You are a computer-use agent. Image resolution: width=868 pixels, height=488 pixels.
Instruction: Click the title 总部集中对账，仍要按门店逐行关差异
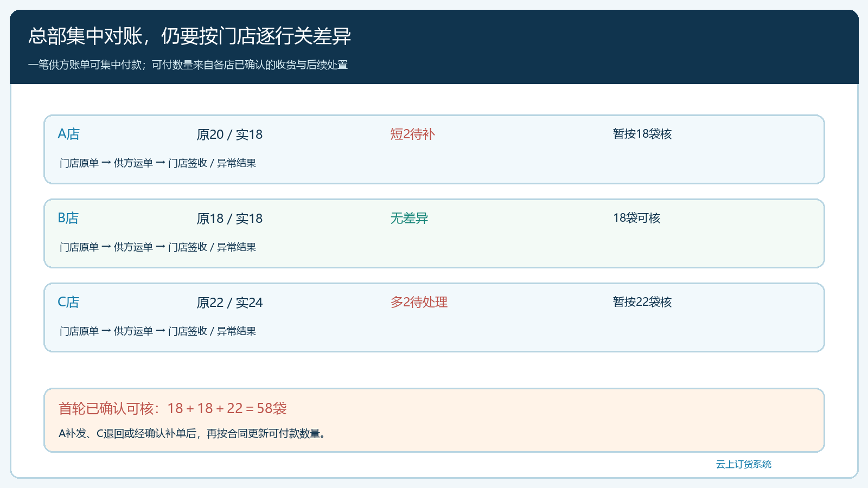(189, 36)
